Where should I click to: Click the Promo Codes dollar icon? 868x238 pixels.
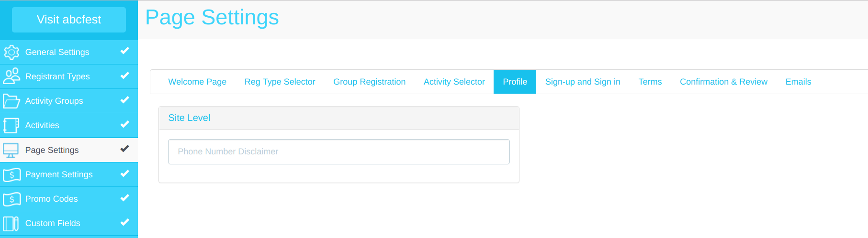click(x=11, y=199)
